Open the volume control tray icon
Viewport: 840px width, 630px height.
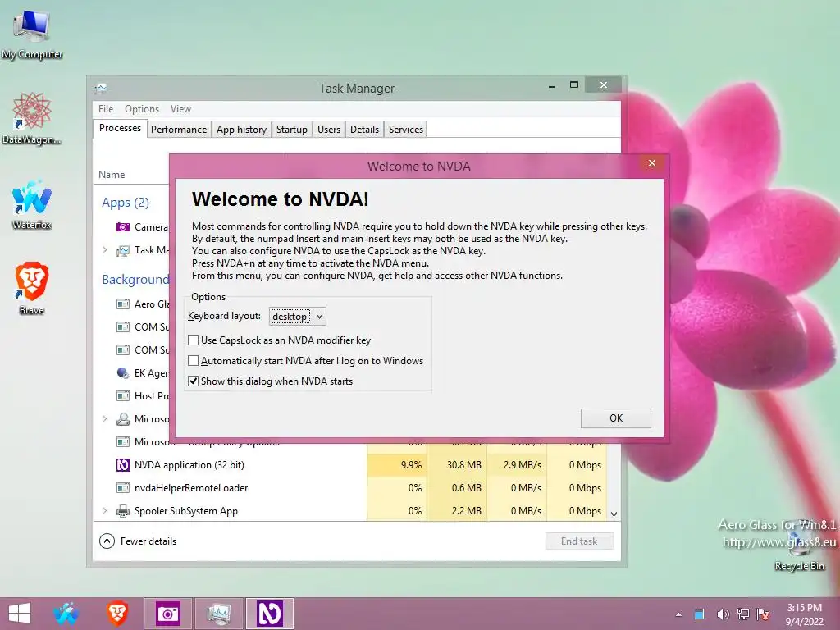(x=723, y=614)
